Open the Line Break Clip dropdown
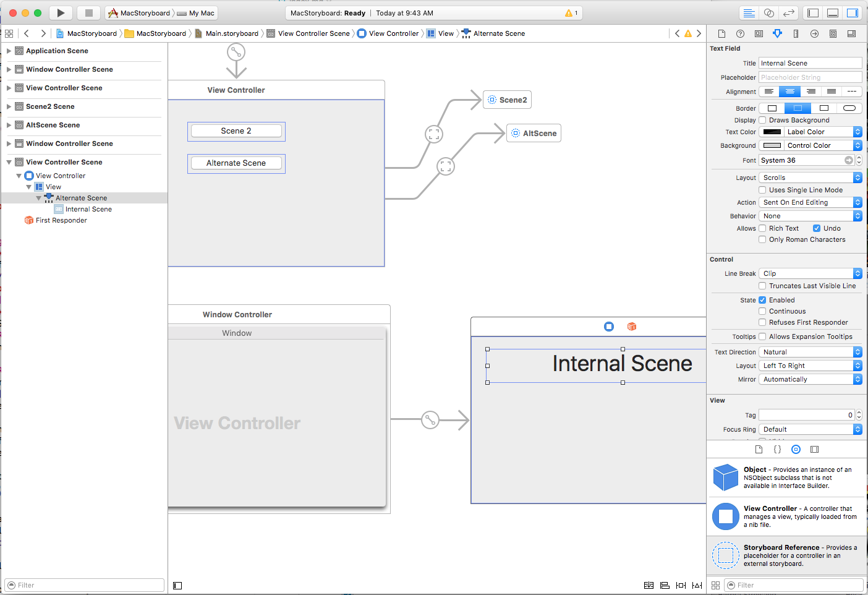This screenshot has width=868, height=595. [x=810, y=273]
